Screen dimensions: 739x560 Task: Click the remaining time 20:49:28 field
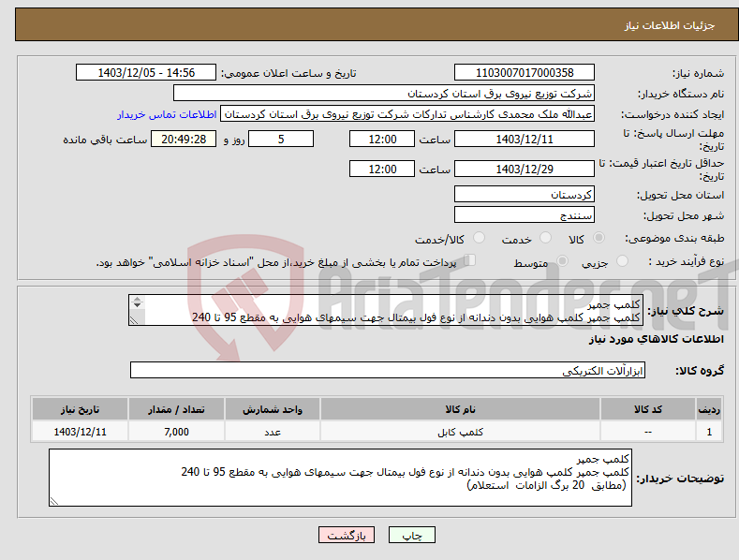(x=184, y=139)
